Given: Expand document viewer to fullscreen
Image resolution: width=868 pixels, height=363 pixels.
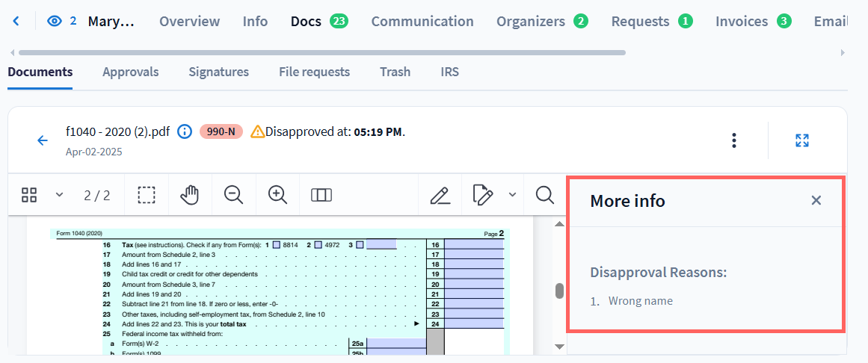Looking at the screenshot, I should pyautogui.click(x=801, y=140).
